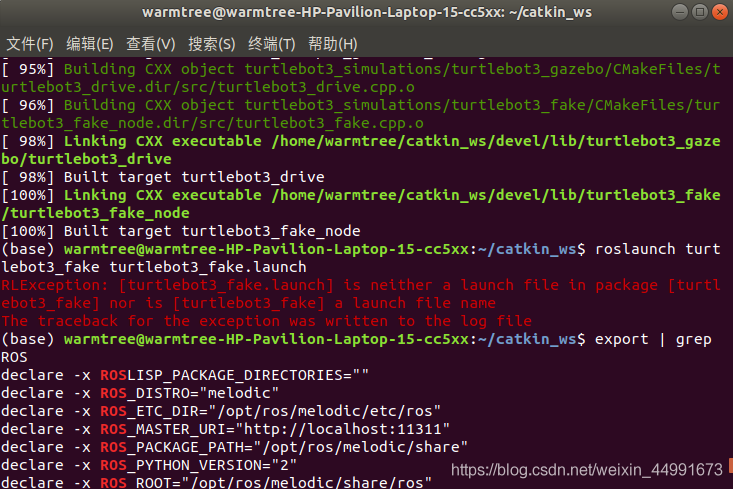Screen dimensions: 733x489
Task: Open the 搜索(S) menu
Action: pos(212,45)
